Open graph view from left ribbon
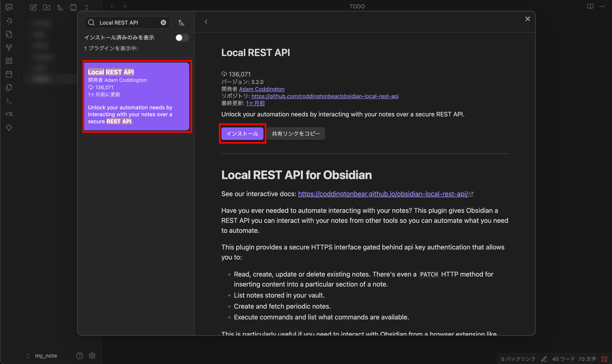Viewport: 612px width, 364px height. click(x=9, y=47)
